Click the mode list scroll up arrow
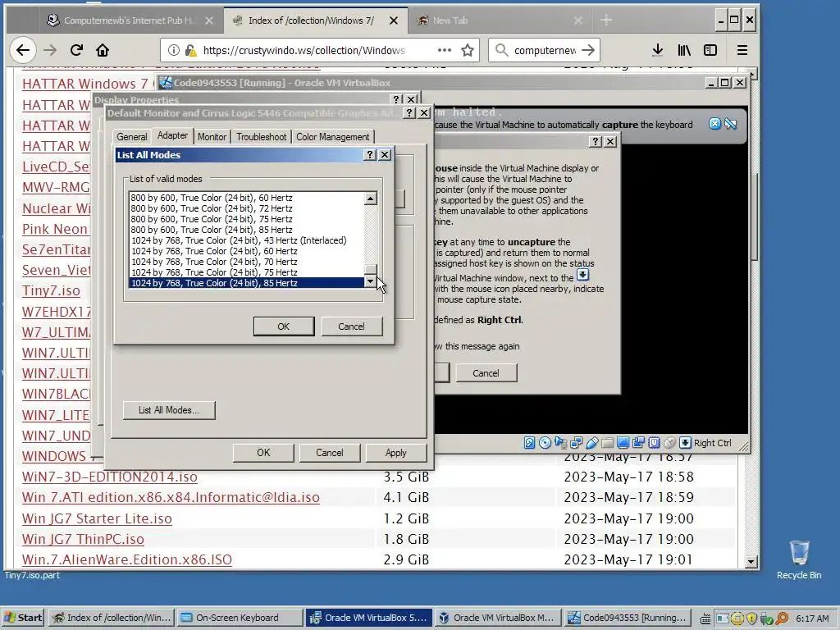This screenshot has height=630, width=840. coord(370,199)
